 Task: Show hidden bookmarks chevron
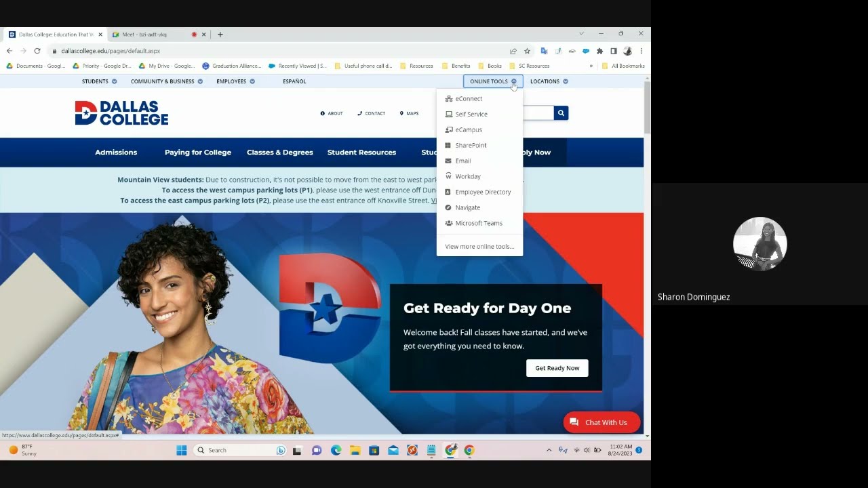591,66
